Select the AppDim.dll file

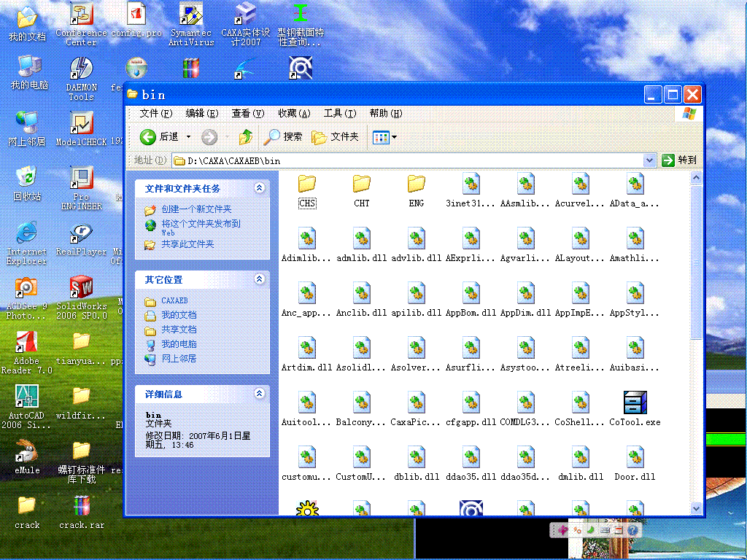[x=526, y=301]
